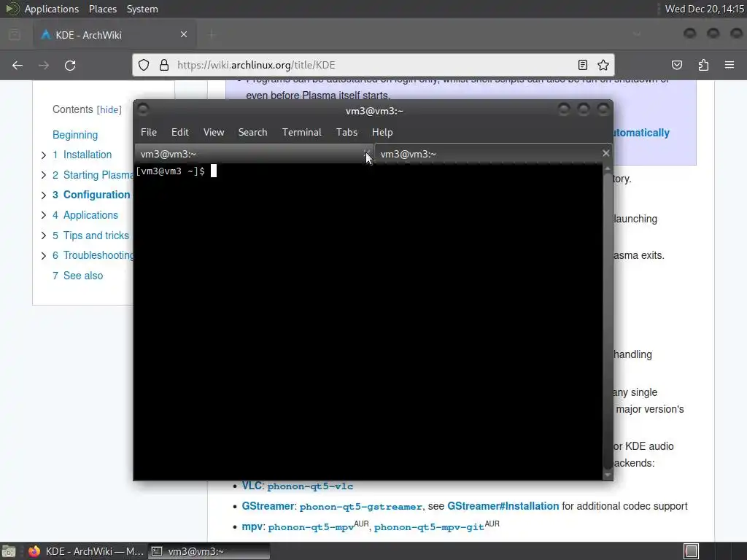The image size is (747, 560).
Task: Open the terminal Search menu
Action: click(252, 133)
